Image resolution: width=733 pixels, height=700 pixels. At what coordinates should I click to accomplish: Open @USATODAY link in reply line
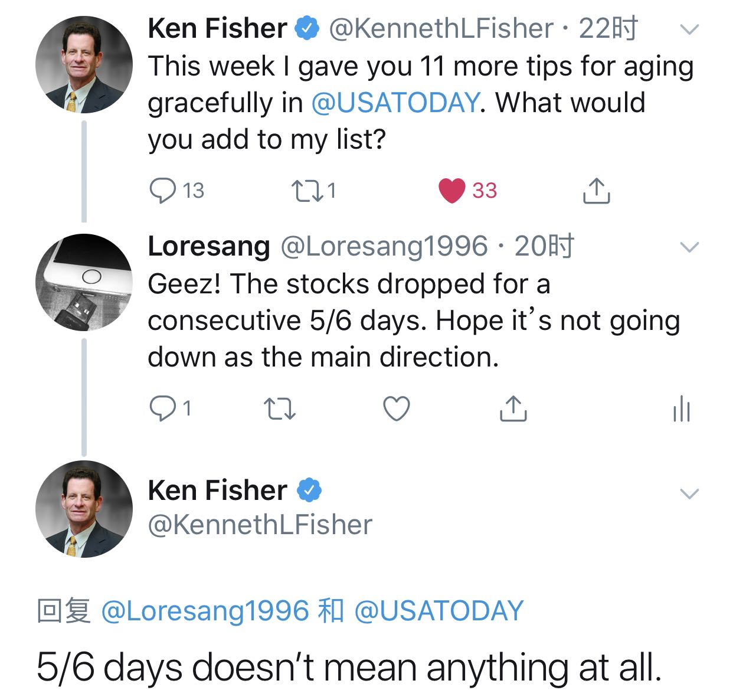point(439,610)
